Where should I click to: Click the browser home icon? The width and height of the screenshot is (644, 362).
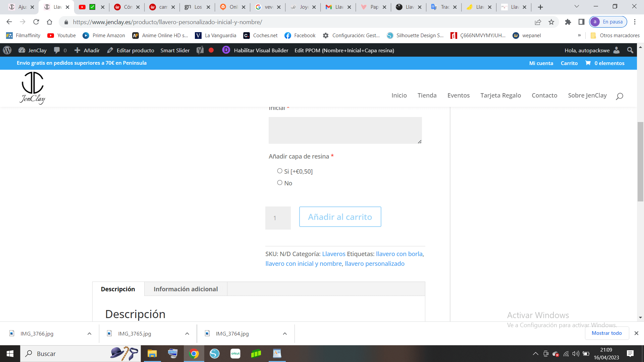(x=49, y=22)
